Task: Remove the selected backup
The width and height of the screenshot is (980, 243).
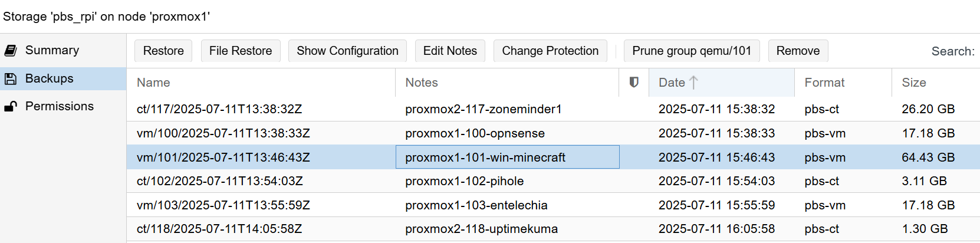Action: click(798, 51)
